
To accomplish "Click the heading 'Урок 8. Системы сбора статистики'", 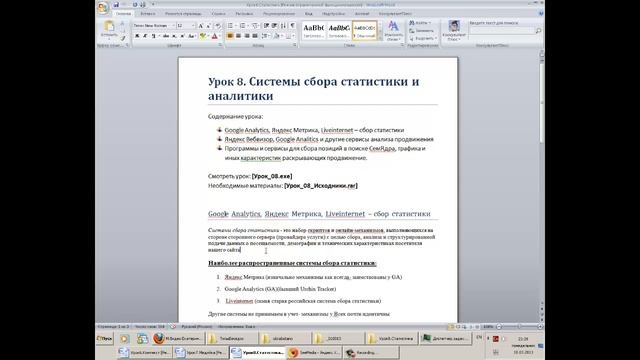I will (x=313, y=89).
